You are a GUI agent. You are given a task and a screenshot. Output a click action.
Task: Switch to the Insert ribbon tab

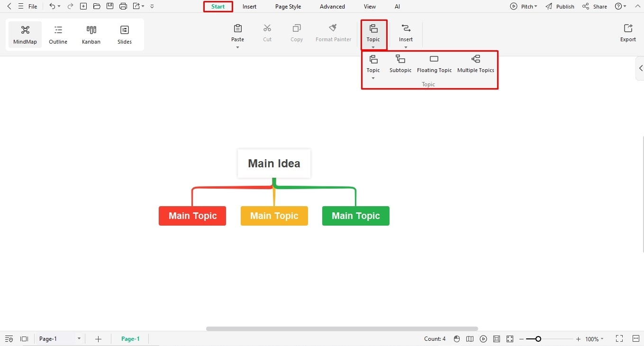pos(249,7)
